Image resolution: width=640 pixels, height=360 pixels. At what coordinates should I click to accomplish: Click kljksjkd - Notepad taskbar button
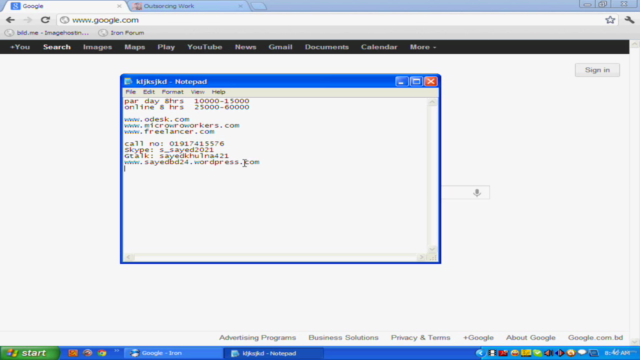click(273, 353)
